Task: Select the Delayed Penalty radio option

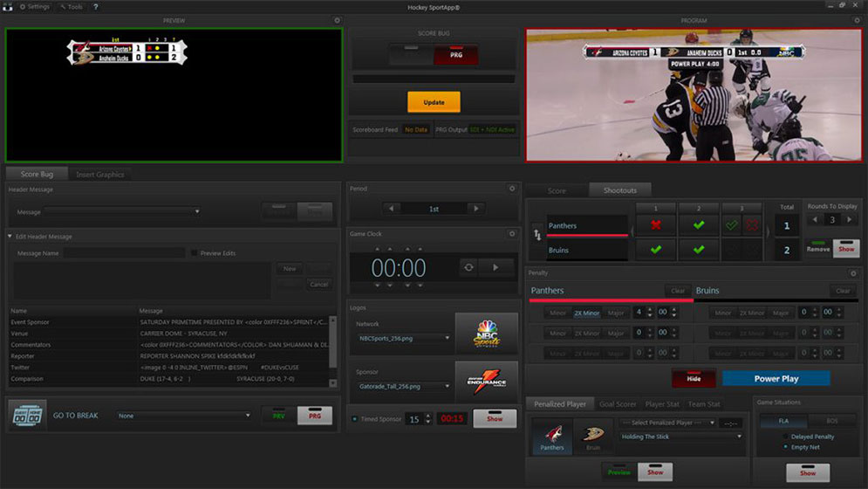Action: point(785,437)
